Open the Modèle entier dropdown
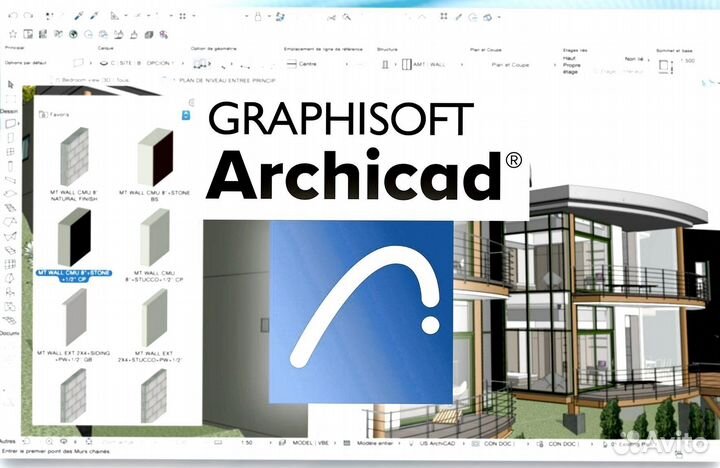720x468 pixels. click(372, 443)
